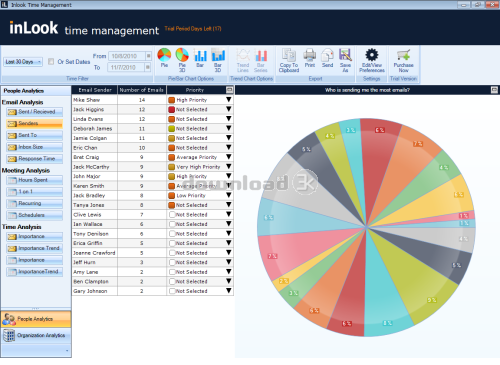
Task: Tick the checkbox beside Clive Lewis's priority
Action: click(172, 215)
